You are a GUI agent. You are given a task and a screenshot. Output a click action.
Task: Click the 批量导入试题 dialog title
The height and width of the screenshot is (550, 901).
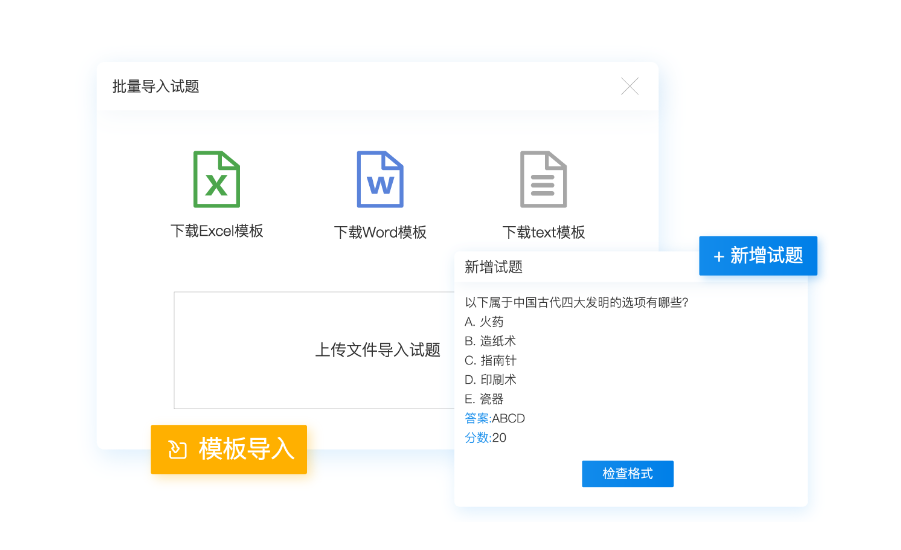tap(156, 86)
